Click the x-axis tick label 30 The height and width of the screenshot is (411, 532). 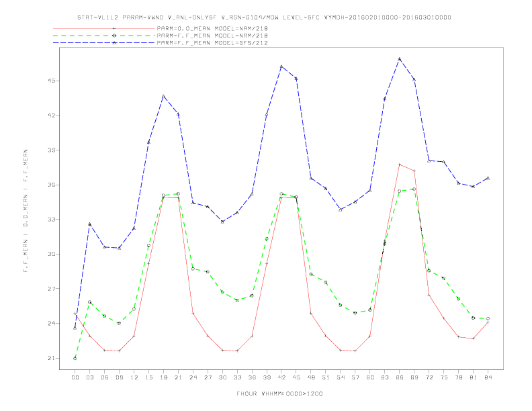222,377
